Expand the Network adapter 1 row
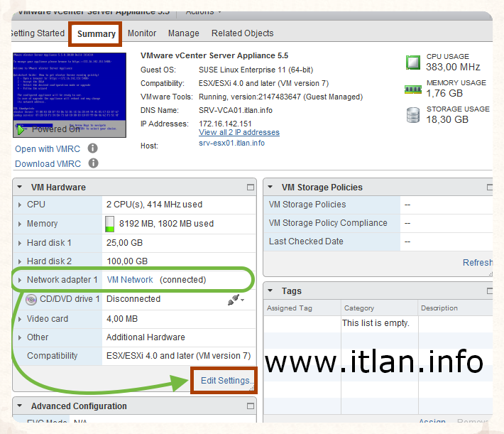The image size is (504, 434). (x=20, y=280)
